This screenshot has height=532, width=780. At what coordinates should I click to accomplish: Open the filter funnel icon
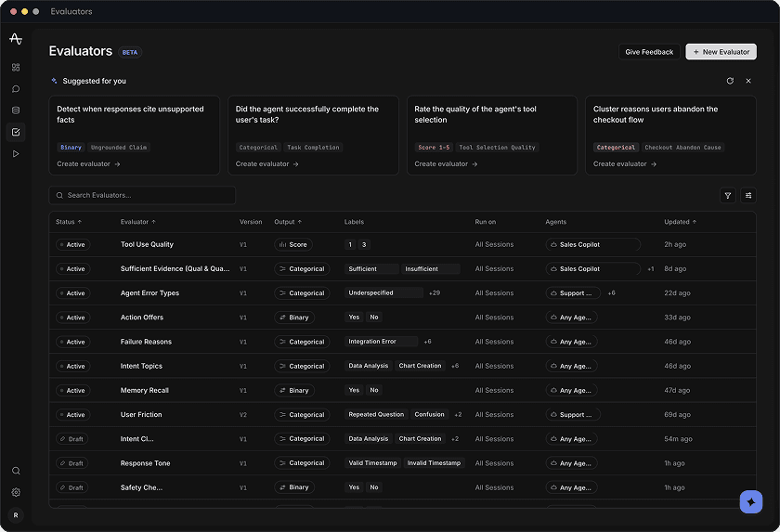(x=728, y=195)
